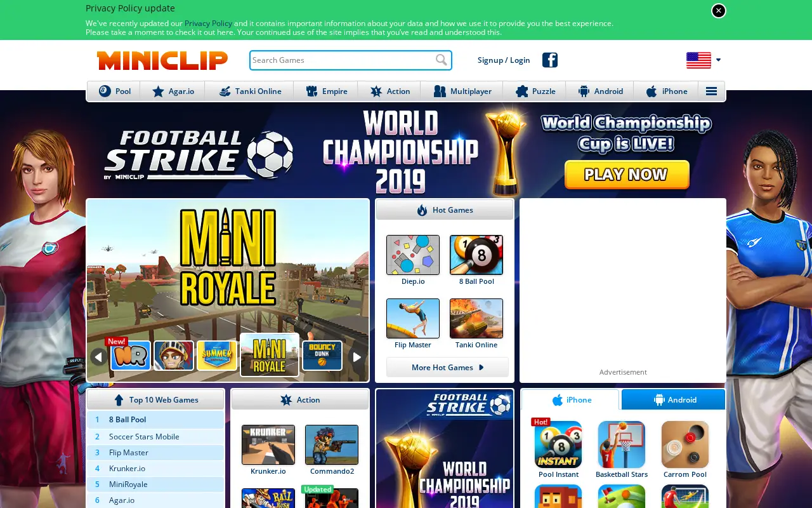Open Football Strike World Championship promo panel

coord(445,449)
